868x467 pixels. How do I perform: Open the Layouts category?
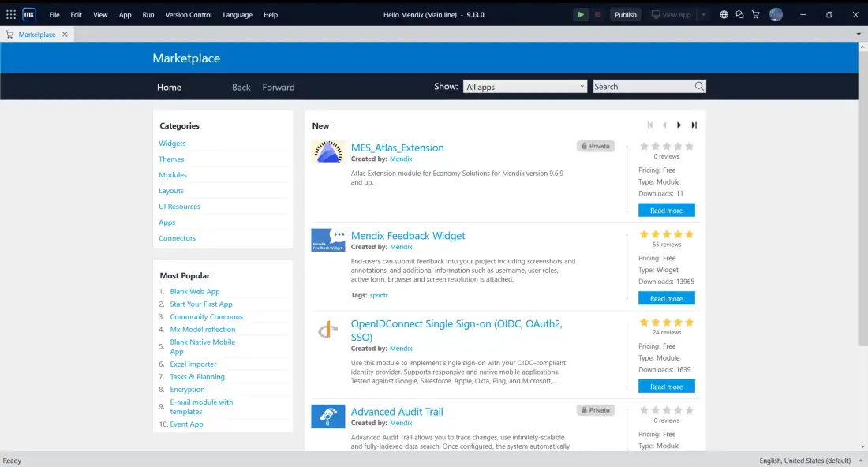tap(171, 191)
